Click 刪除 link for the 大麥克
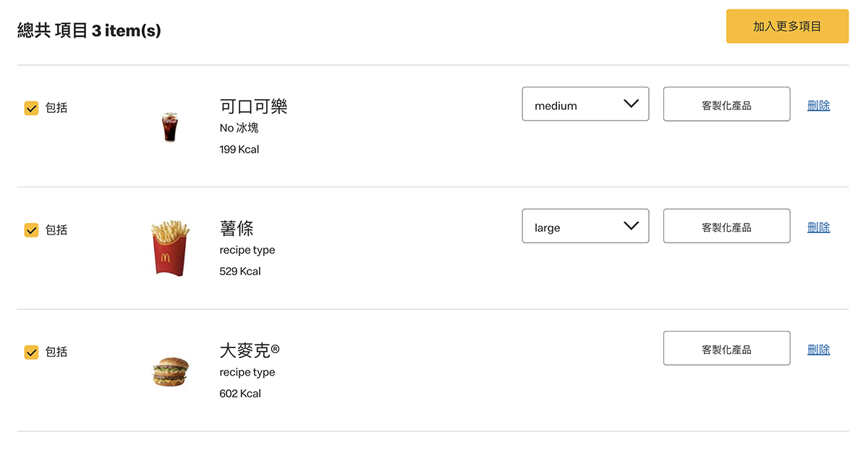868x456 pixels. point(818,350)
